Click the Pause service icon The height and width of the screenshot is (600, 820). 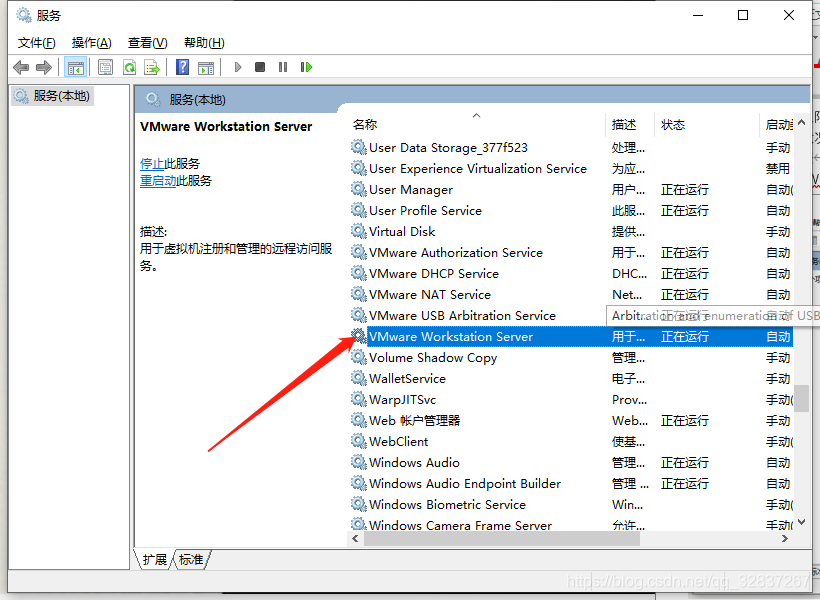pyautogui.click(x=283, y=67)
